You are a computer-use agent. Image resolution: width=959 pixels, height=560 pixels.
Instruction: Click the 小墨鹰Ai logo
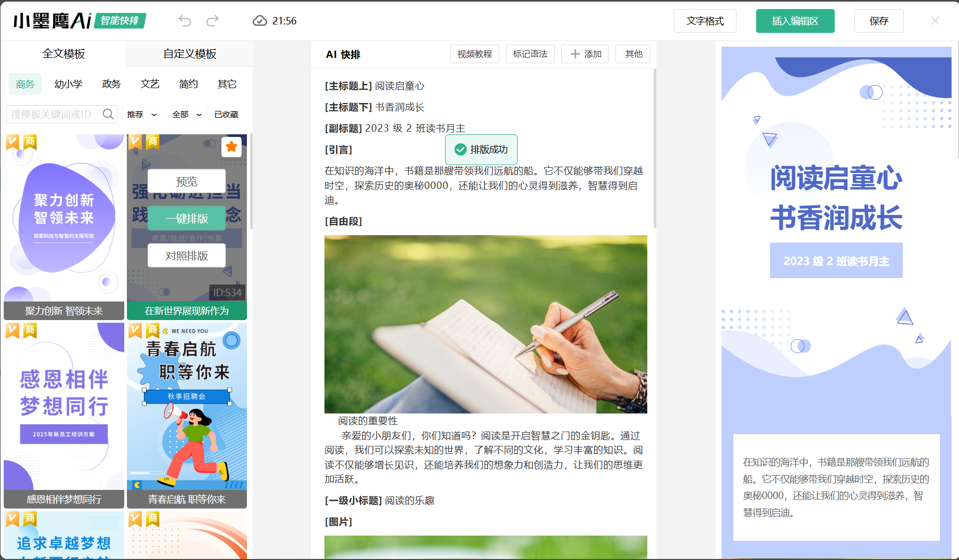point(53,21)
